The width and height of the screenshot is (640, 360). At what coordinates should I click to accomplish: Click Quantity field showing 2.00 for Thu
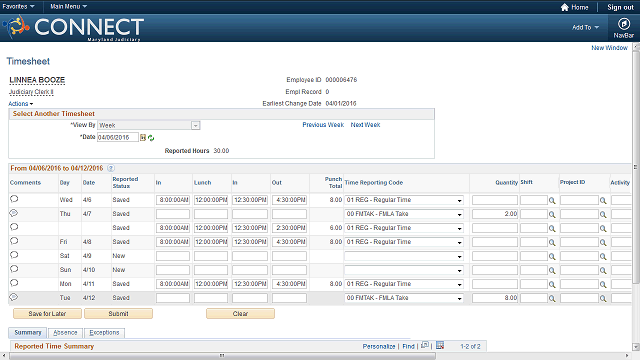495,214
